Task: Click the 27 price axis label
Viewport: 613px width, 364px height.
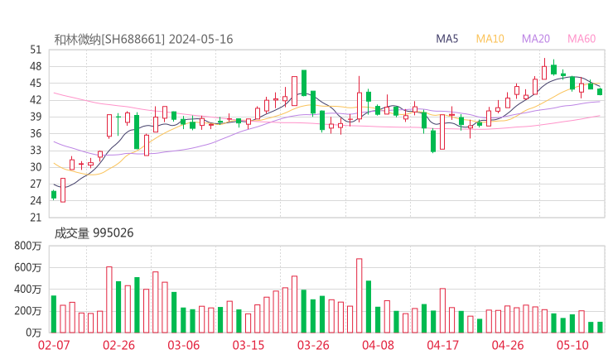Action: 36,184
